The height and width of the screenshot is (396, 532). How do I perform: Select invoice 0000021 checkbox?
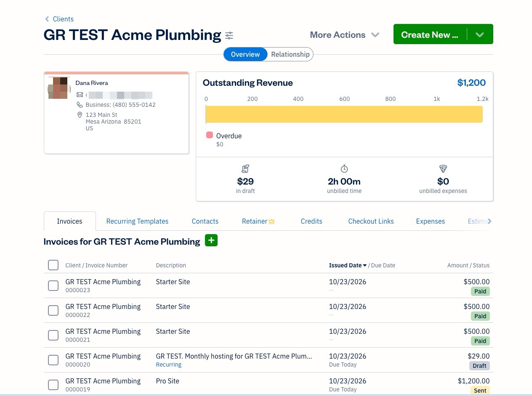(53, 335)
